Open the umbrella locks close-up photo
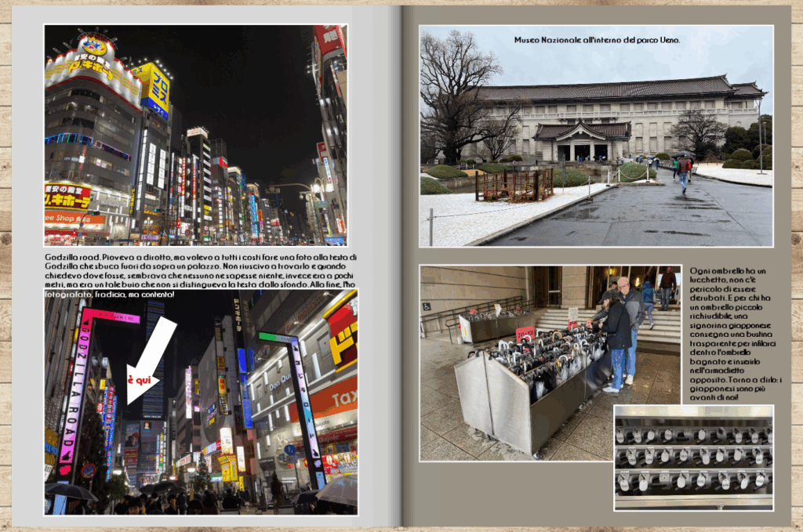Screen dimensions: 803x532 (694, 458)
